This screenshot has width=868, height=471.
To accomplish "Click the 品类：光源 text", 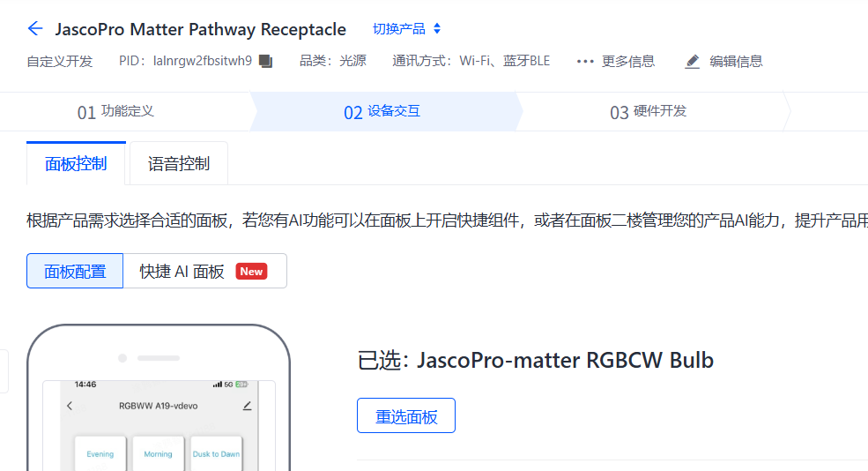I will pos(333,61).
